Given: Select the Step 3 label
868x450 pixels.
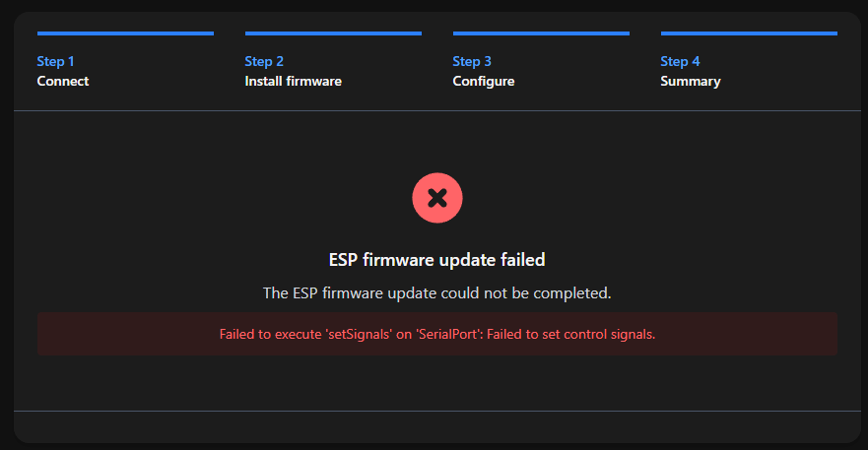Looking at the screenshot, I should 472,61.
